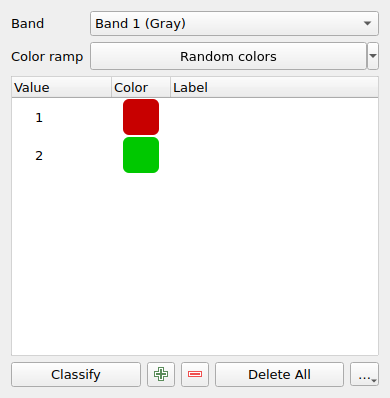Click the empty area of the class list
Screen dimensions: 390x398
pos(195,263)
